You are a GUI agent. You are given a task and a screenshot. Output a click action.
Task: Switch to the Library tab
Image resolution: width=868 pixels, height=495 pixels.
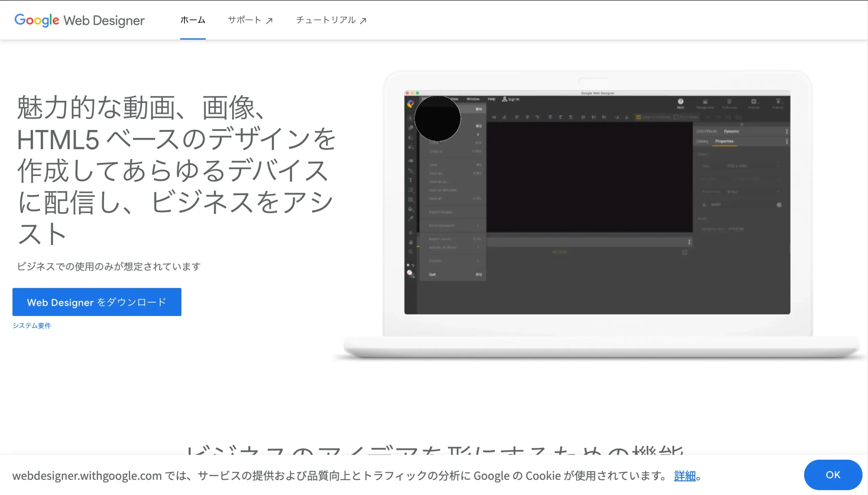[703, 141]
